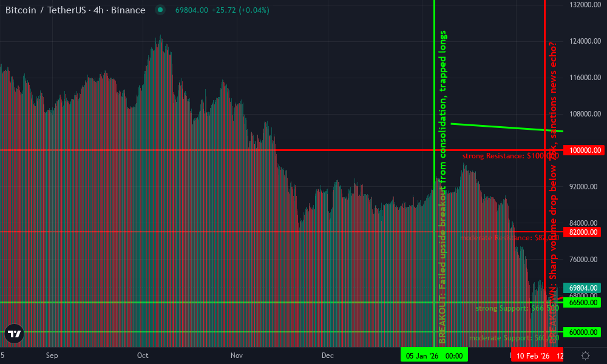Select the 05 Jan '26 timeline marker

tap(434, 355)
